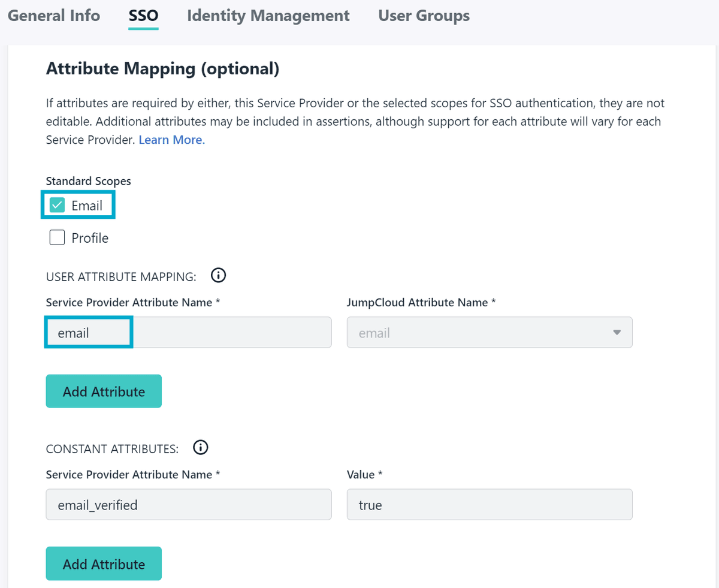Click the Value field containing true
Screen dimensions: 719x588
point(489,504)
